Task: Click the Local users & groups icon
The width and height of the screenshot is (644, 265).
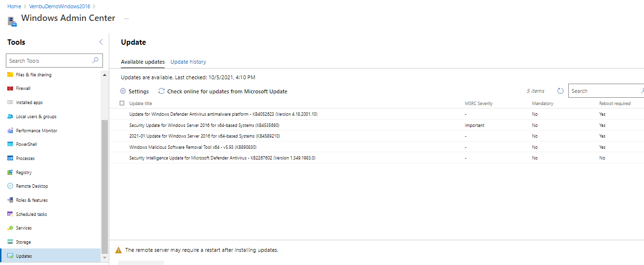Action: (x=10, y=117)
